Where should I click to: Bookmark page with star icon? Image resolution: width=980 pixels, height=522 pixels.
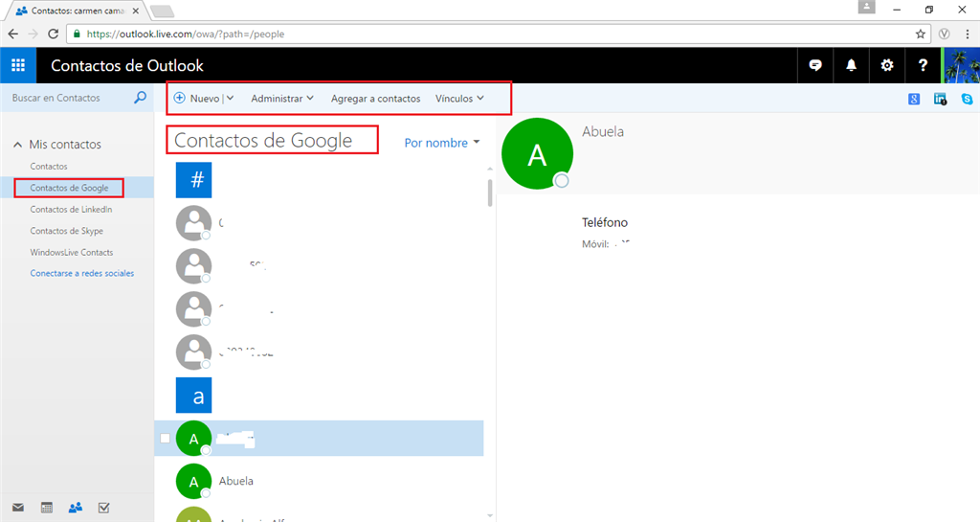tap(920, 34)
